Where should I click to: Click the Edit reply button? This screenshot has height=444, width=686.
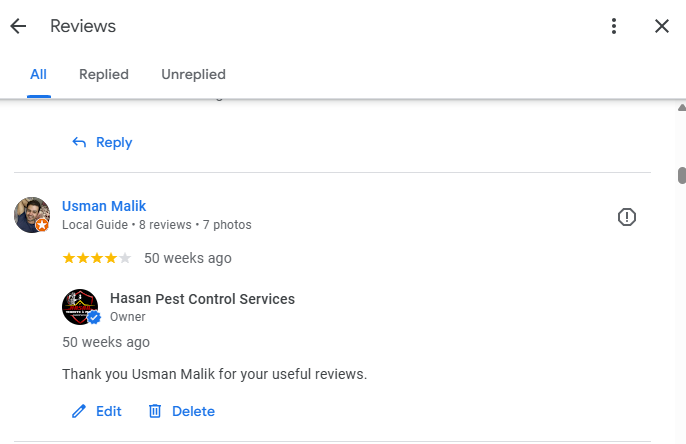pos(97,411)
